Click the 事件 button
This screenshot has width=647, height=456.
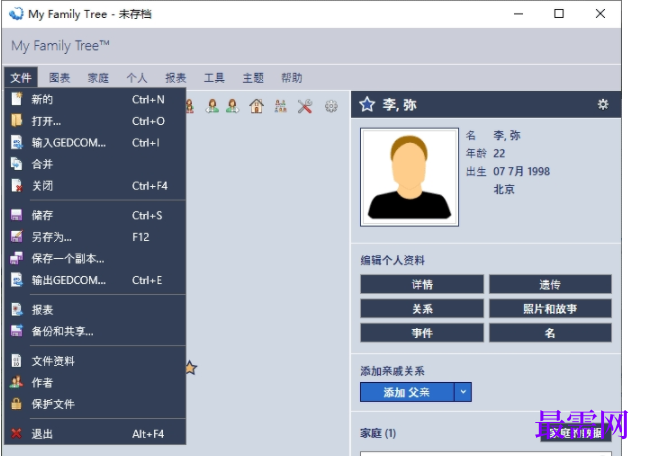tap(422, 333)
